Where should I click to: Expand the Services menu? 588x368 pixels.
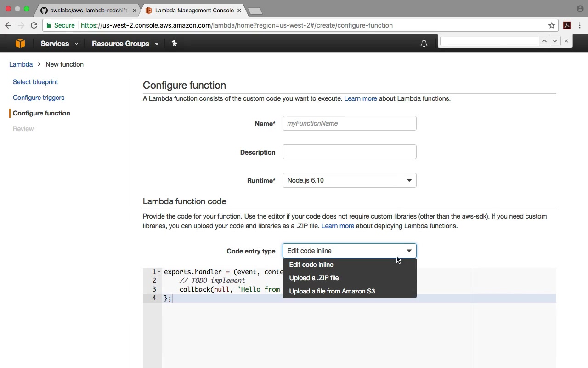tap(59, 44)
